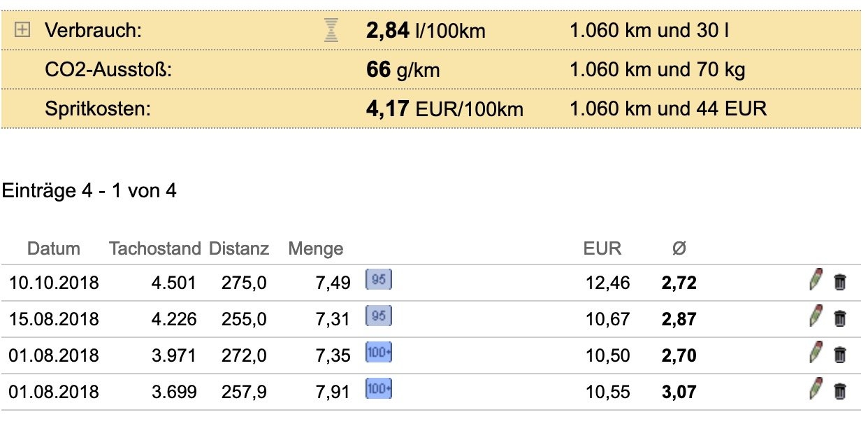The width and height of the screenshot is (868, 424).
Task: Click the EUR column header
Action: click(x=602, y=248)
